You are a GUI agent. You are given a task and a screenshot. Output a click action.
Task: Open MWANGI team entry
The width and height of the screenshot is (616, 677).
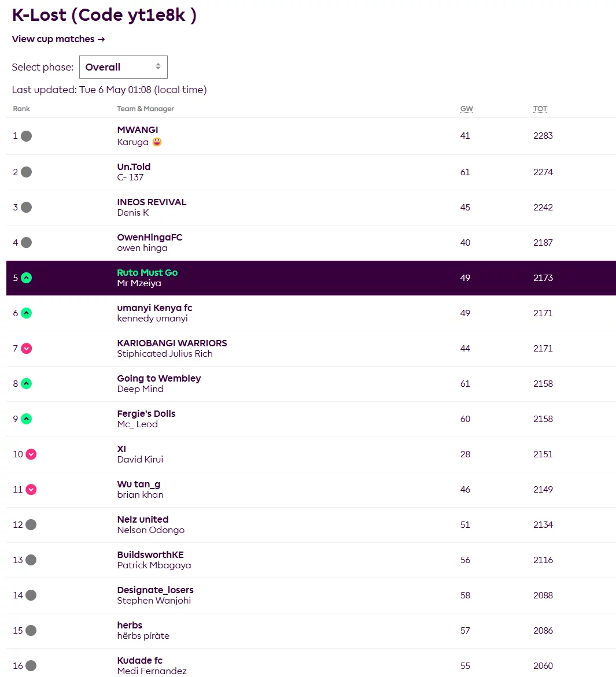tap(138, 130)
